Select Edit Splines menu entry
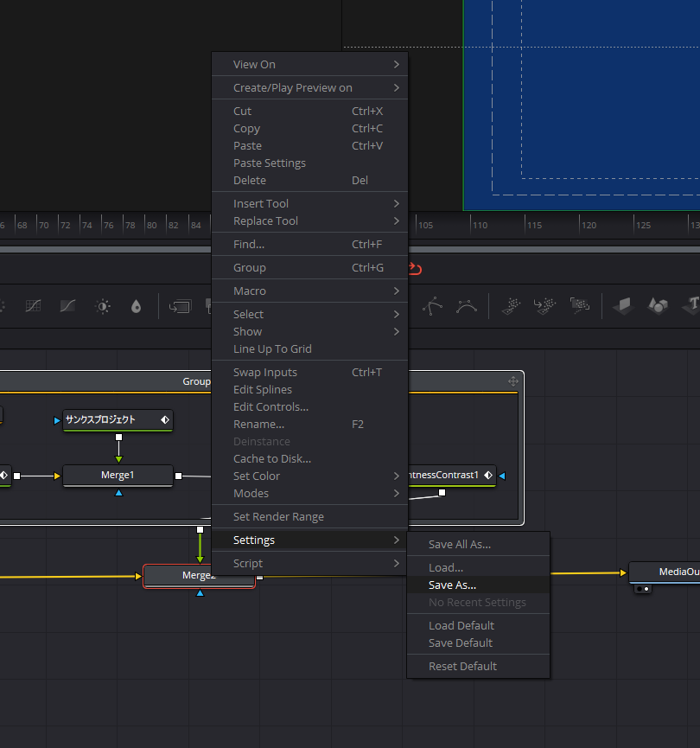This screenshot has height=748, width=700. [309, 389]
